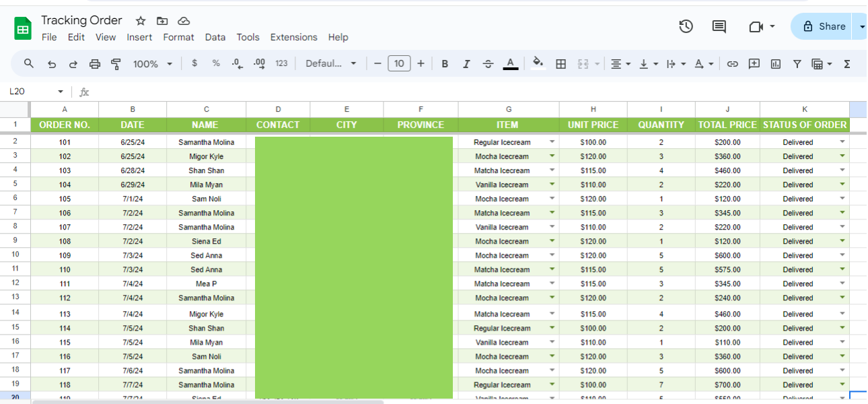Increase font size with plus button

click(421, 63)
